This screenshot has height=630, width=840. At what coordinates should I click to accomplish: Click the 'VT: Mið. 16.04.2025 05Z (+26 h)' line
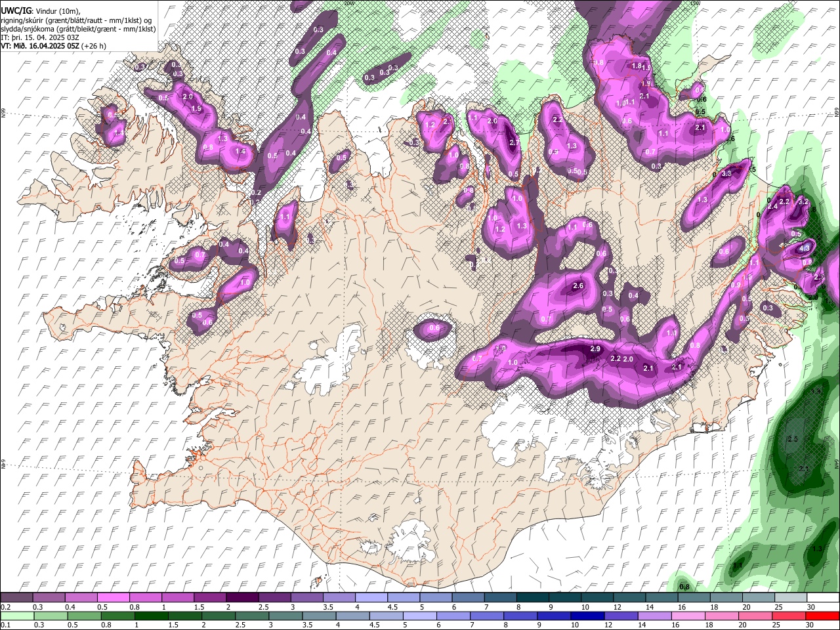point(54,46)
